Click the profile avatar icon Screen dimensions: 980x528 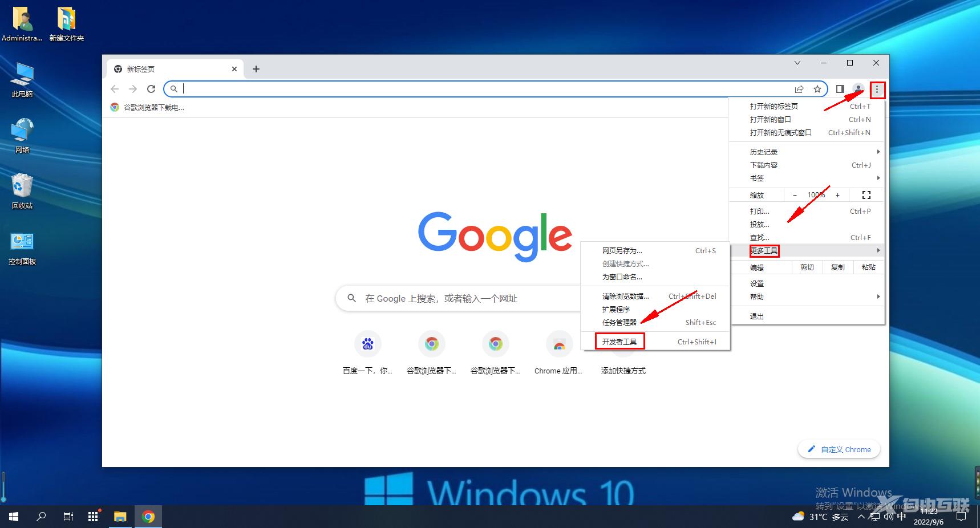[858, 89]
